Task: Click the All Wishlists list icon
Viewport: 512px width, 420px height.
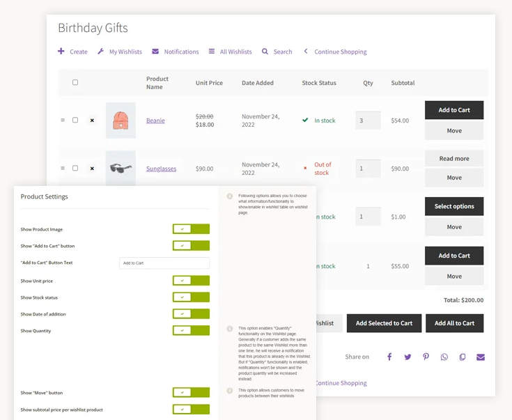Action: click(x=212, y=52)
